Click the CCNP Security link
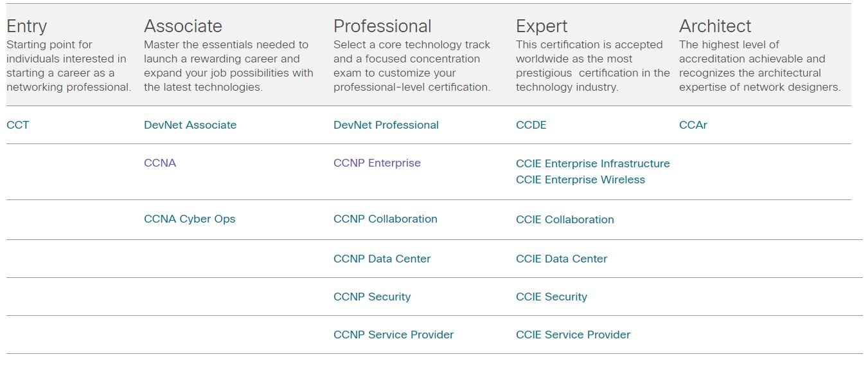 click(x=372, y=297)
